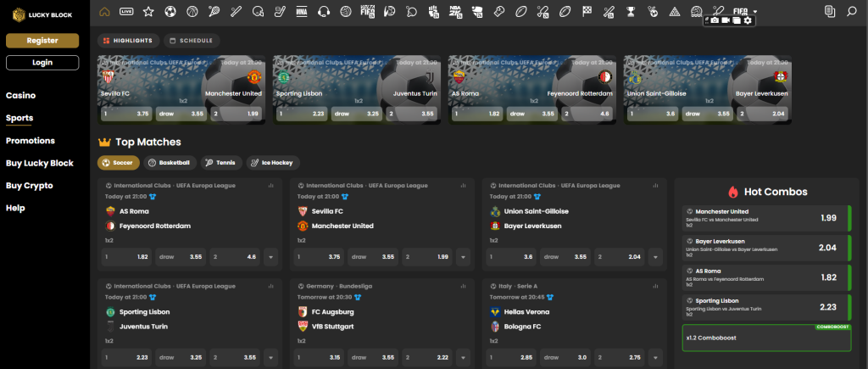Screen dimensions: 868x369
Task: Open statistics icon on FC Augsburg match card
Action: (463, 287)
